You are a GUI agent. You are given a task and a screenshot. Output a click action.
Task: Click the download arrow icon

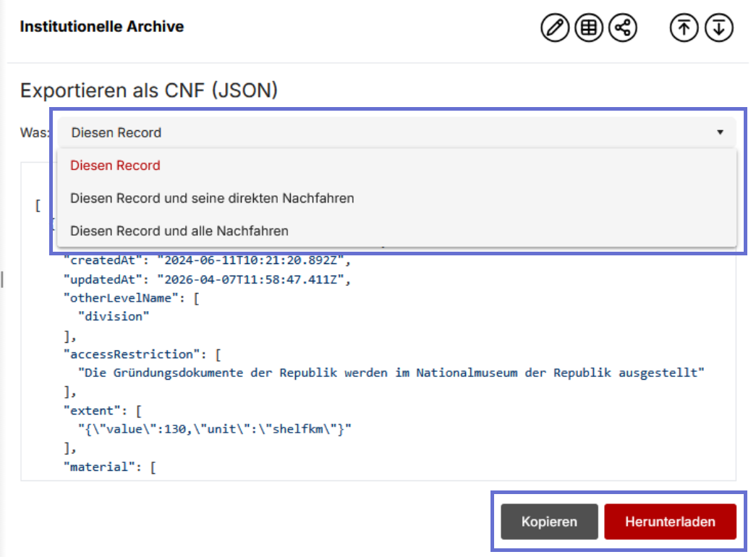[x=719, y=27]
